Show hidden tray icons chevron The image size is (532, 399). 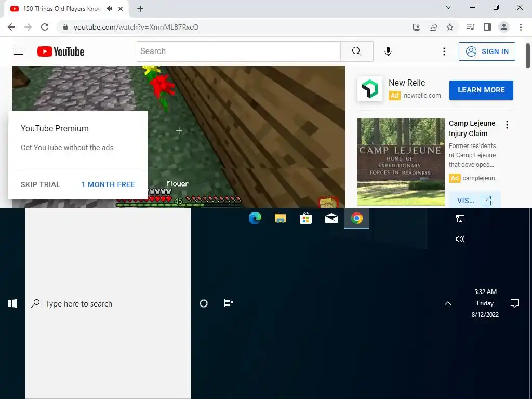(448, 303)
